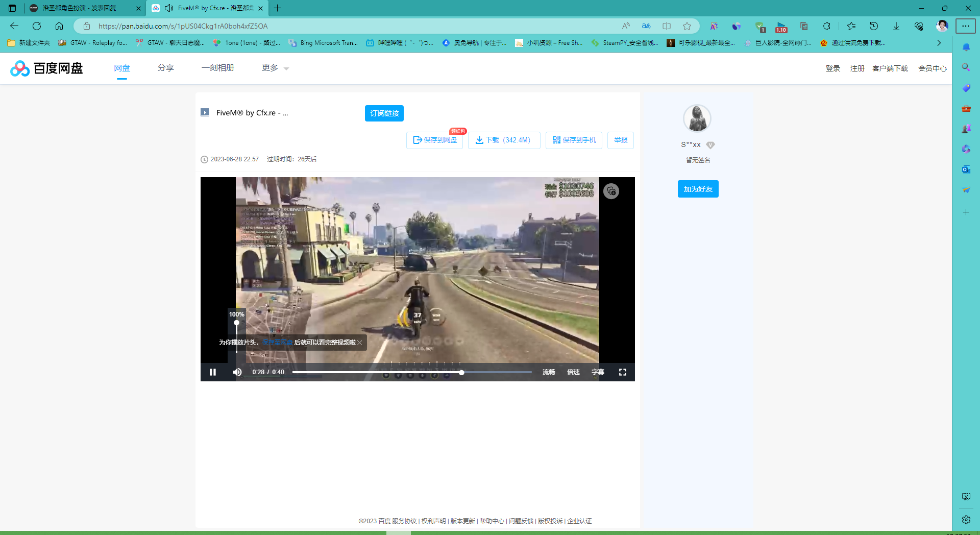Image resolution: width=980 pixels, height=535 pixels.
Task: Open the 流畅 quality selector
Action: (549, 372)
